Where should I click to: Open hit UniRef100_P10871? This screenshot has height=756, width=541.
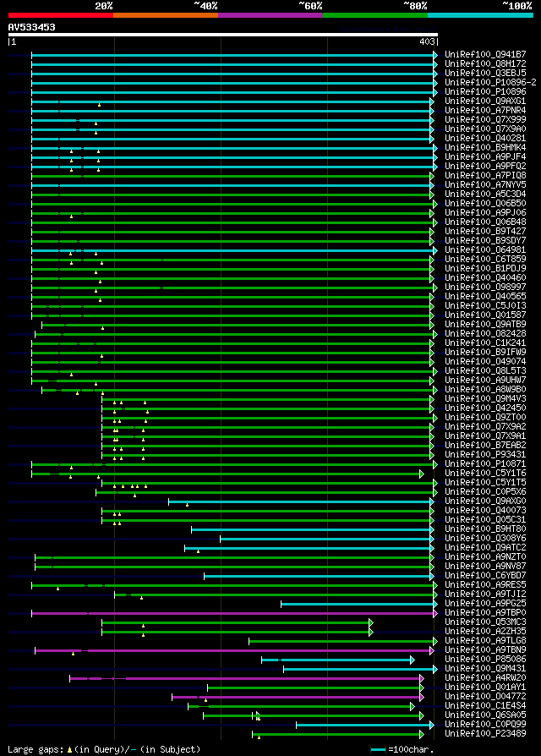coord(485,464)
